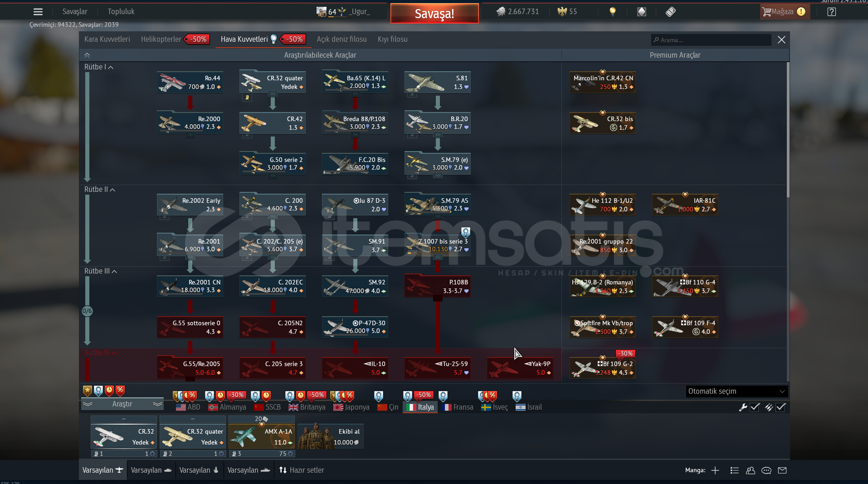Open the Topluluk menu

(121, 12)
